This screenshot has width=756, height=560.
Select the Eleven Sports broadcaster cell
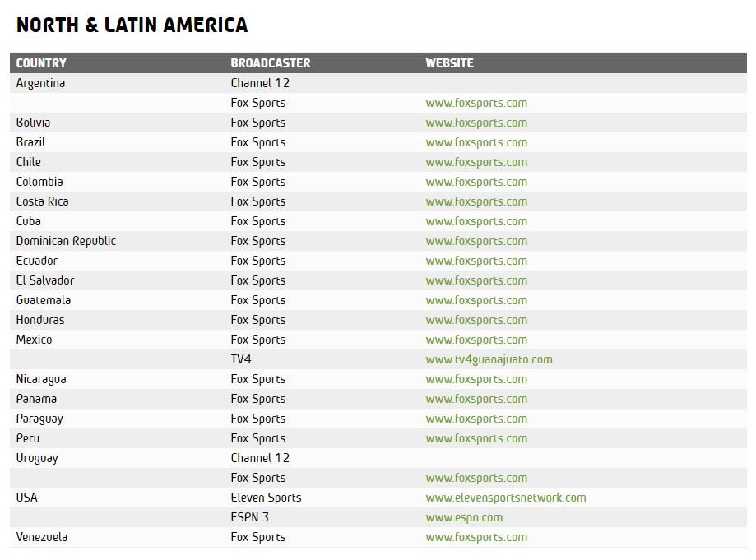coord(267,498)
